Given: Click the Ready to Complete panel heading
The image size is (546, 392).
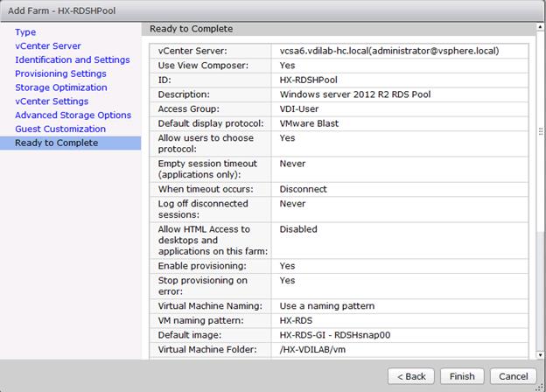Looking at the screenshot, I should 191,29.
